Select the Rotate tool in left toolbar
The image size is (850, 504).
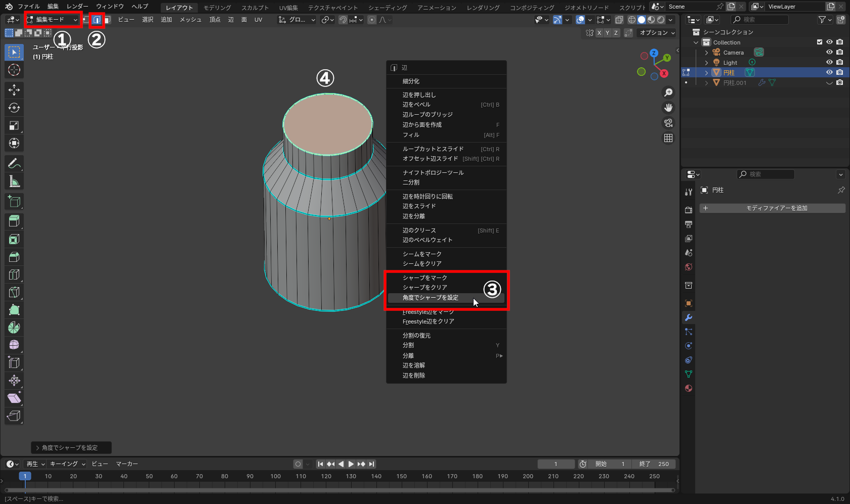pos(14,108)
